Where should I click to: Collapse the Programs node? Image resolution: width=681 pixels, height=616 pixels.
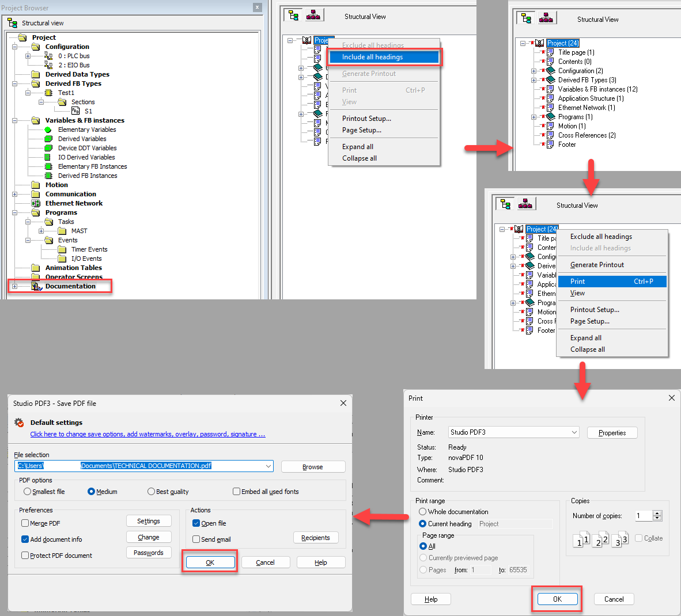[15, 212]
